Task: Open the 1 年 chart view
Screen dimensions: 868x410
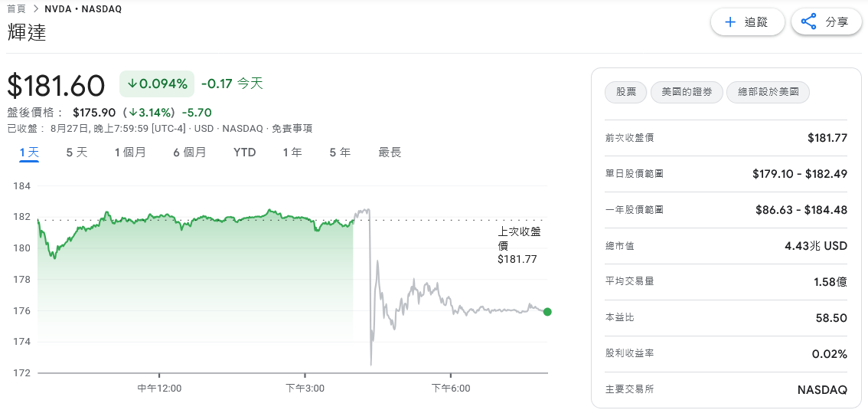Action: pyautogui.click(x=292, y=153)
